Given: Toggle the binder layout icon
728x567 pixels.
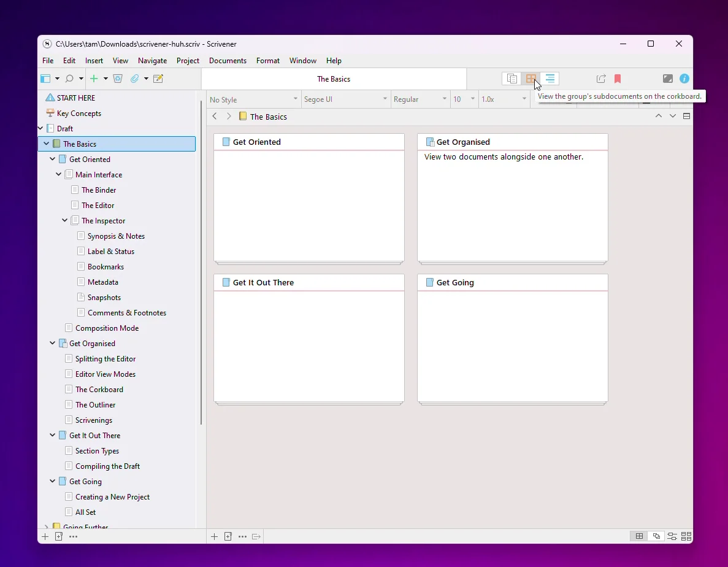Looking at the screenshot, I should tap(45, 79).
